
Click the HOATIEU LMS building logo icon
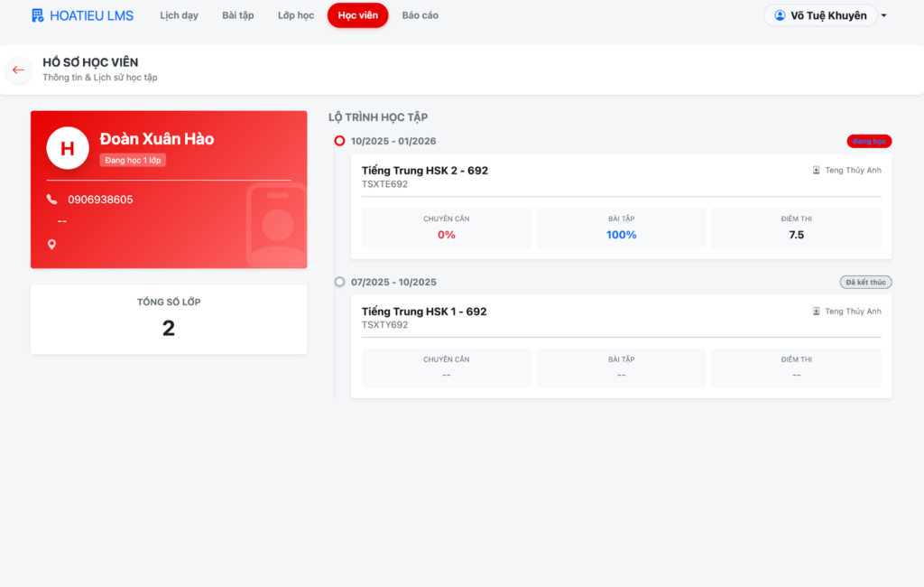pos(37,15)
